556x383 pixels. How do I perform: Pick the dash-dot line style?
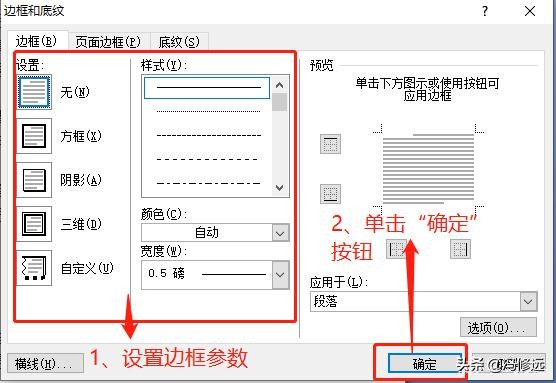pyautogui.click(x=208, y=183)
